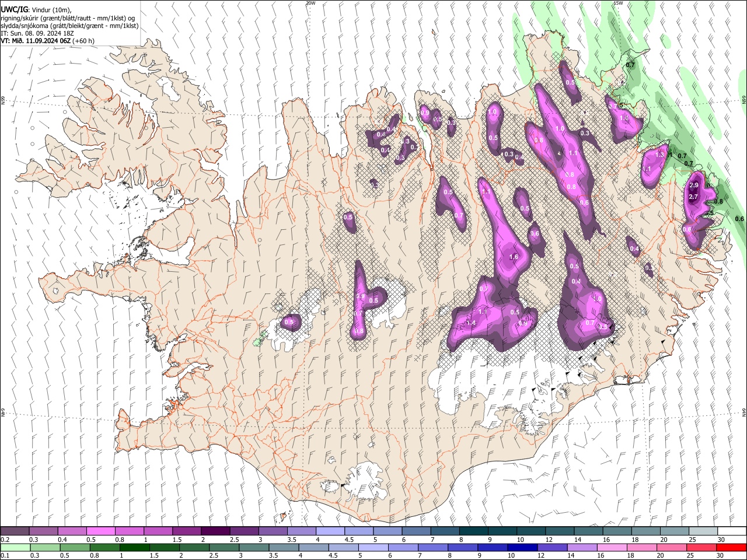Select the dark teal 8–9 snow legend swatch

(474, 531)
